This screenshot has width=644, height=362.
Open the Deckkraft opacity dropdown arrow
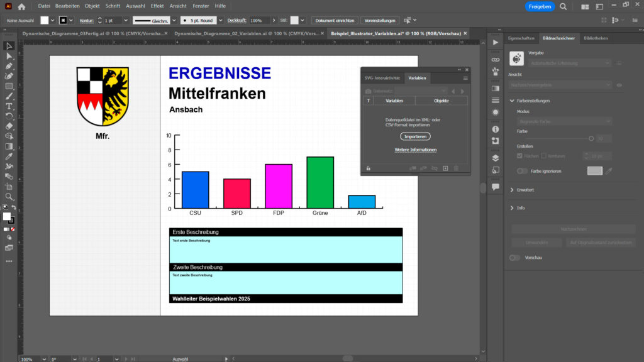pyautogui.click(x=274, y=21)
